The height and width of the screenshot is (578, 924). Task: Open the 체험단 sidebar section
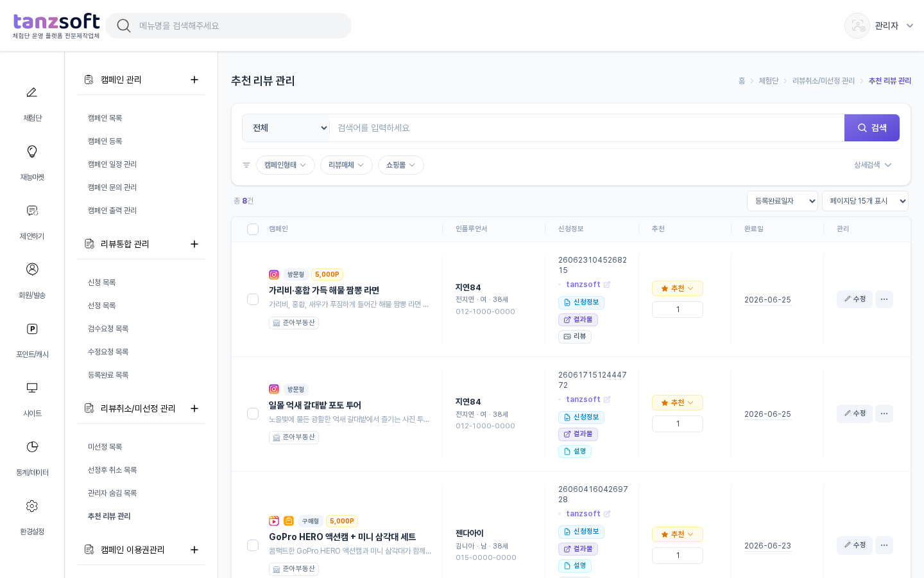tap(32, 103)
